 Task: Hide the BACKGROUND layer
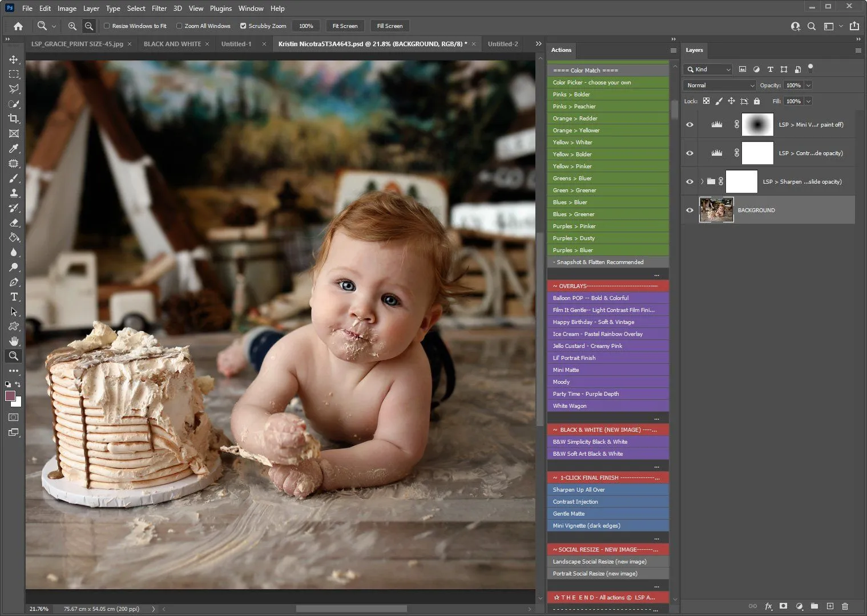pos(689,210)
